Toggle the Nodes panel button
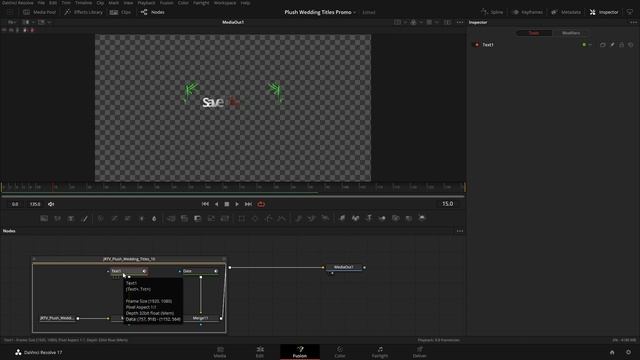The image size is (640, 360). [x=153, y=12]
